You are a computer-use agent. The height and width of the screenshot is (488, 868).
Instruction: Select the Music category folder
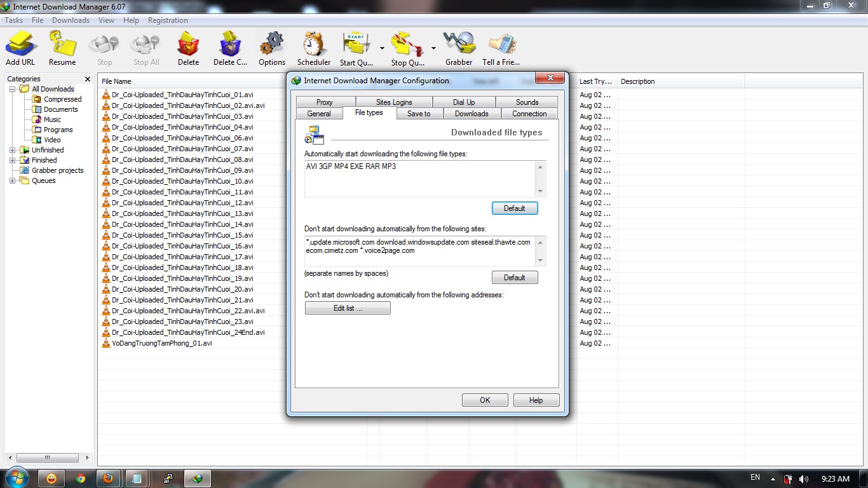47,119
